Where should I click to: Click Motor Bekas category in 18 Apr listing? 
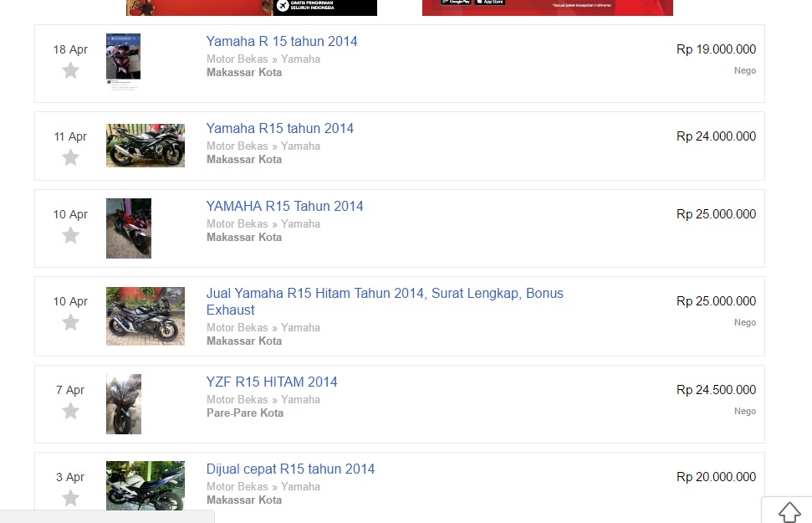[x=237, y=59]
